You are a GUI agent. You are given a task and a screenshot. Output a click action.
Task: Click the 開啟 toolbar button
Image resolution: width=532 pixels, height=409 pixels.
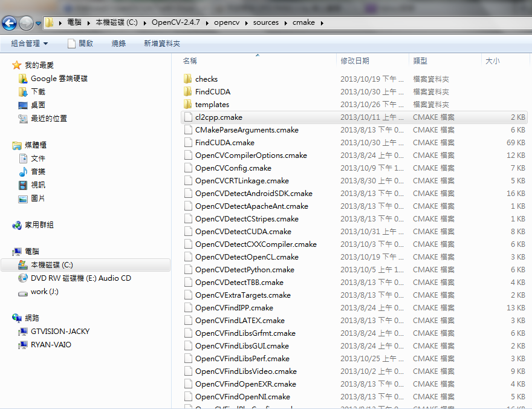pos(80,44)
